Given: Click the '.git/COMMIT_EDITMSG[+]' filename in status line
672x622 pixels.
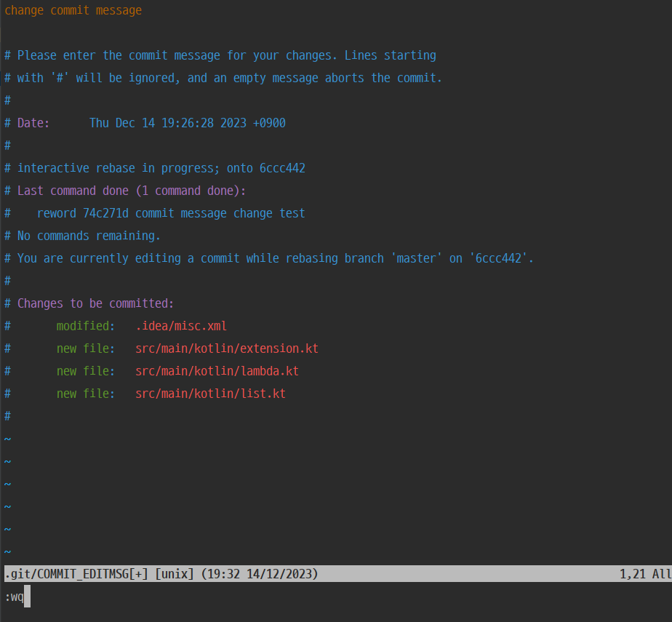Looking at the screenshot, I should point(76,574).
